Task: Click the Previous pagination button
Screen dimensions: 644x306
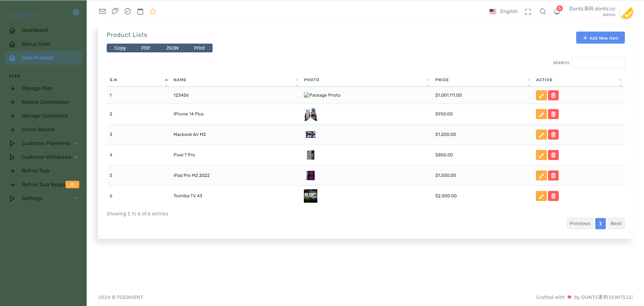Action: coord(580,223)
